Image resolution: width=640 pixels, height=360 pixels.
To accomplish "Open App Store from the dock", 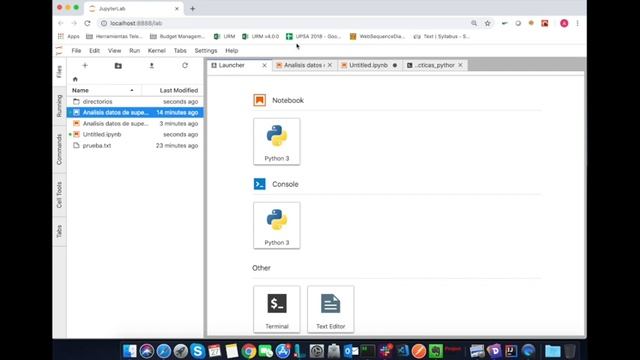I will coord(282,351).
